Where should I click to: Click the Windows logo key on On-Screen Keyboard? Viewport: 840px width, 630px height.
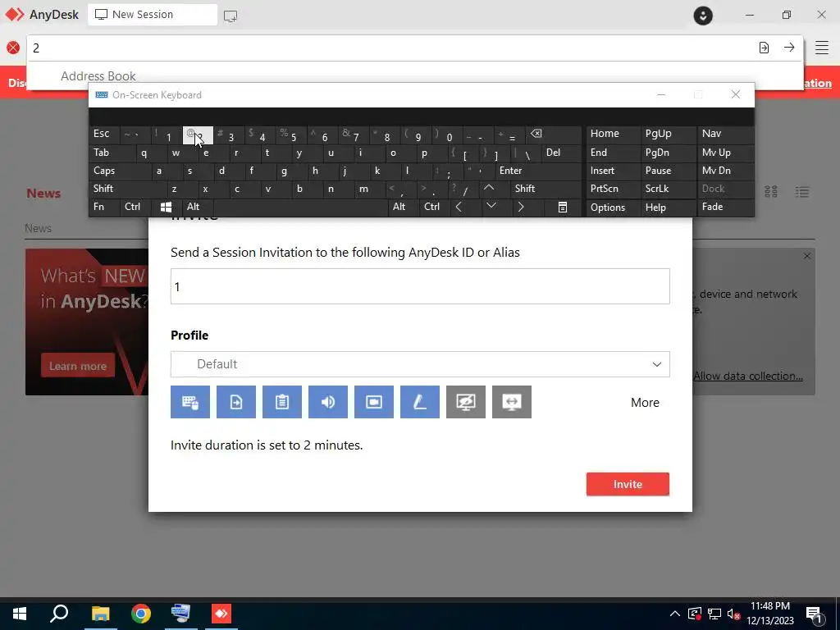(166, 208)
